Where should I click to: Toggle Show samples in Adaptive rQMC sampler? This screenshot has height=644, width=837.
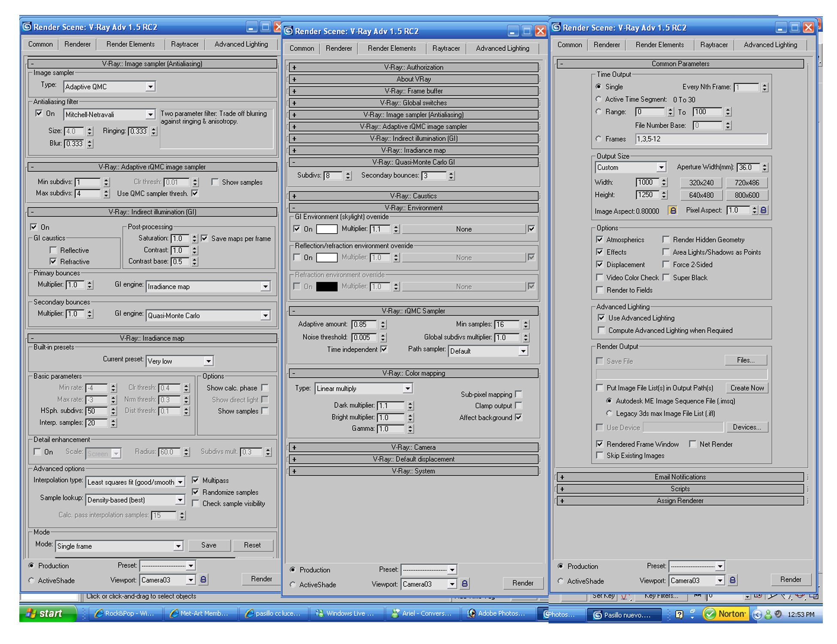pyautogui.click(x=215, y=182)
